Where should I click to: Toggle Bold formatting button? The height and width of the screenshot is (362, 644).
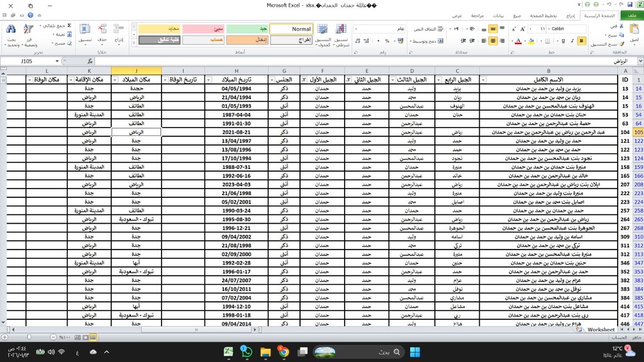[581, 41]
